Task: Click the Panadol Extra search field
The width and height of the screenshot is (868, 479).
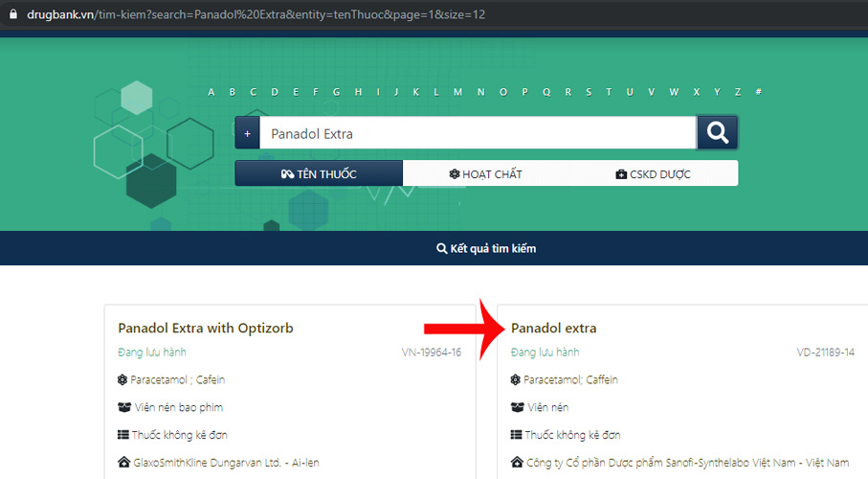Action: coord(478,133)
